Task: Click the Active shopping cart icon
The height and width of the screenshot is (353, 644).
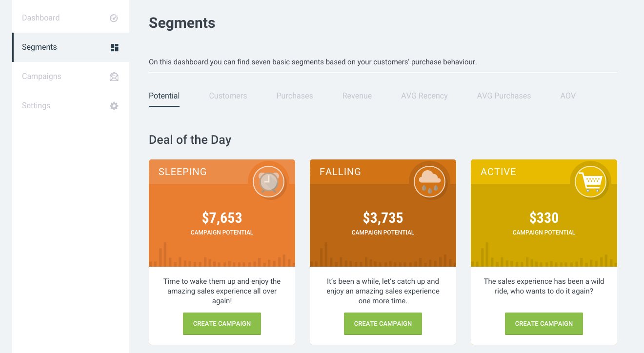Action: point(591,182)
